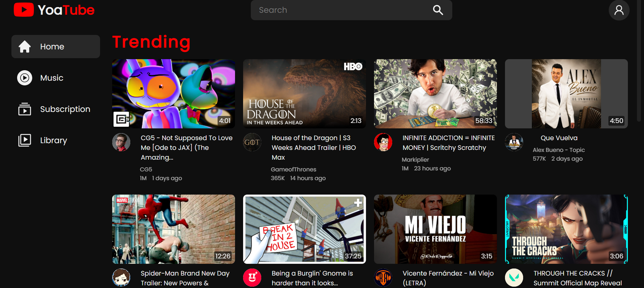
Task: Click the page vertical scrollbar
Action: click(639, 60)
